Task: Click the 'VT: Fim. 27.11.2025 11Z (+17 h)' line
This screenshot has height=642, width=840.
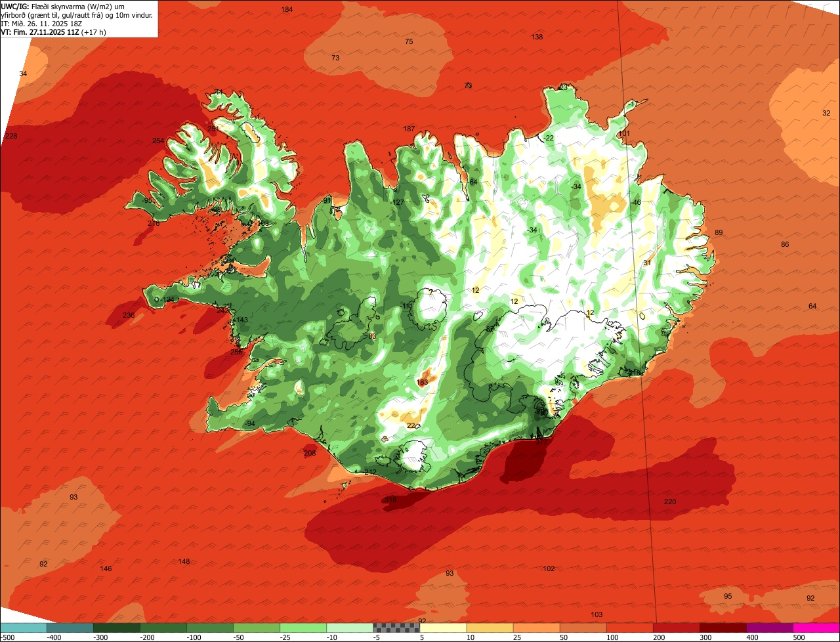Action: [x=54, y=32]
